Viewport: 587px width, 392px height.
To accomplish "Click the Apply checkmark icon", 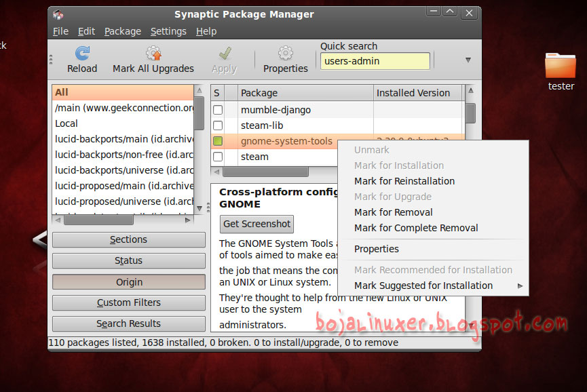I will [x=225, y=54].
